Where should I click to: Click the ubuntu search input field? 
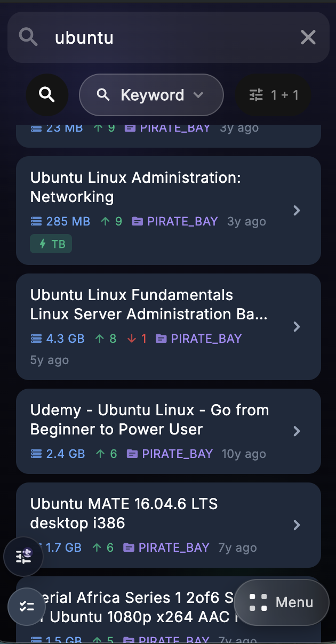171,37
